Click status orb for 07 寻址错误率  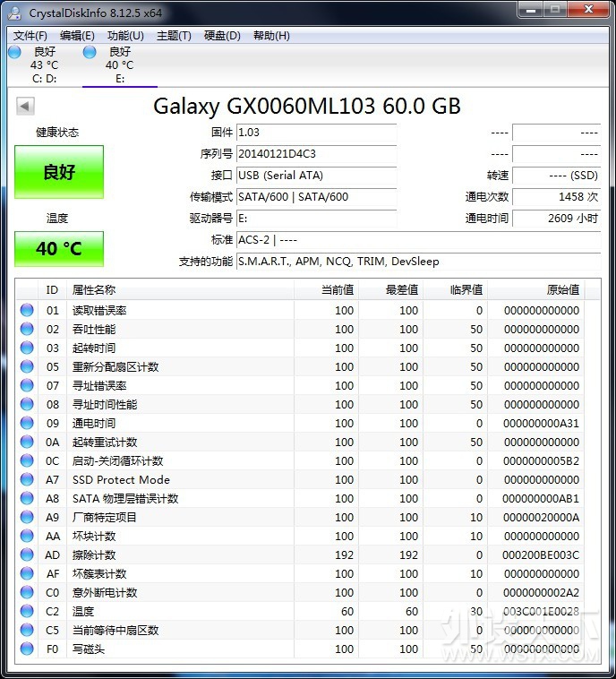click(x=27, y=385)
